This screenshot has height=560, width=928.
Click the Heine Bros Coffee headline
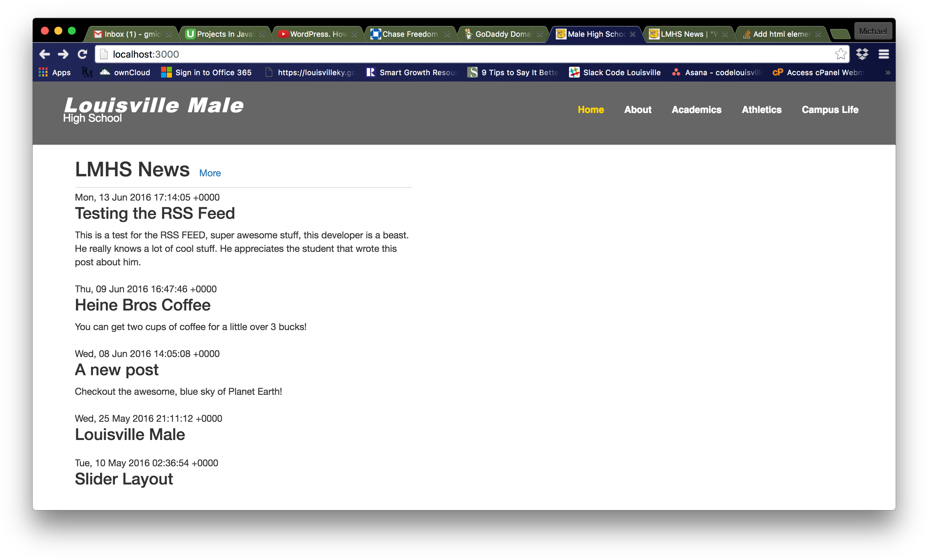coord(142,305)
